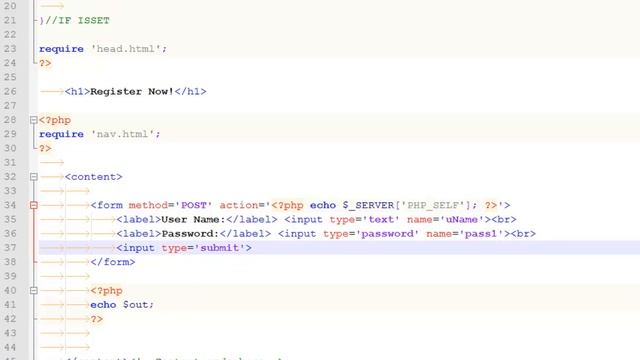Click the 'head.html' string on line 23

(126, 49)
